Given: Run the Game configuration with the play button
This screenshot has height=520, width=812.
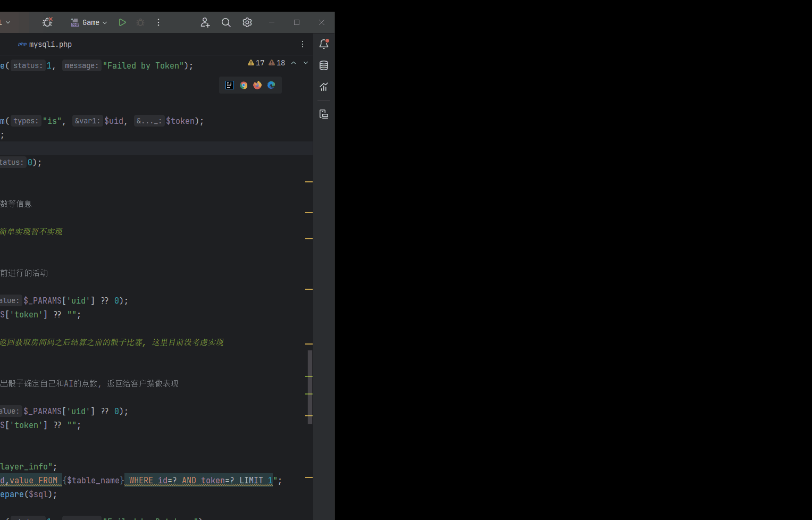Looking at the screenshot, I should coord(122,22).
